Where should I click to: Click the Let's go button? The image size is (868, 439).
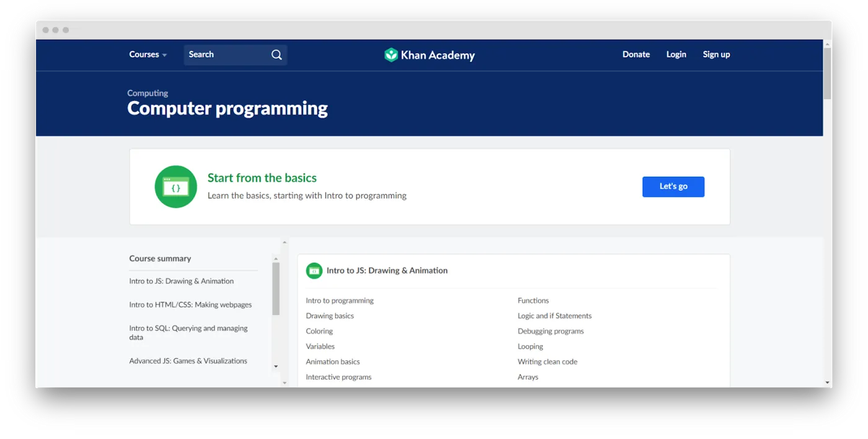(x=673, y=187)
